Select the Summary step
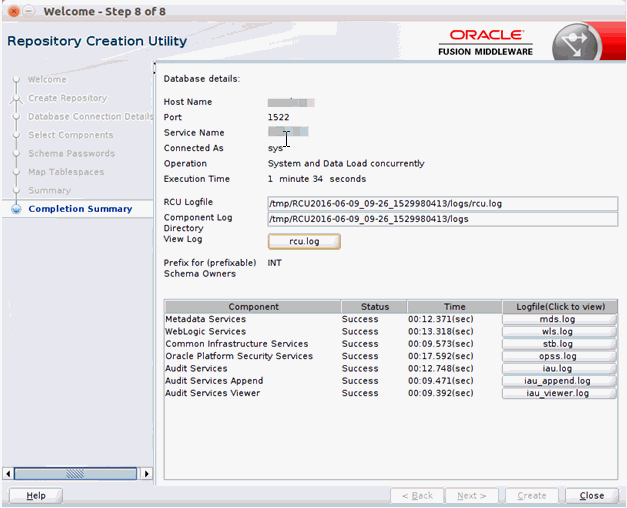 tap(50, 190)
